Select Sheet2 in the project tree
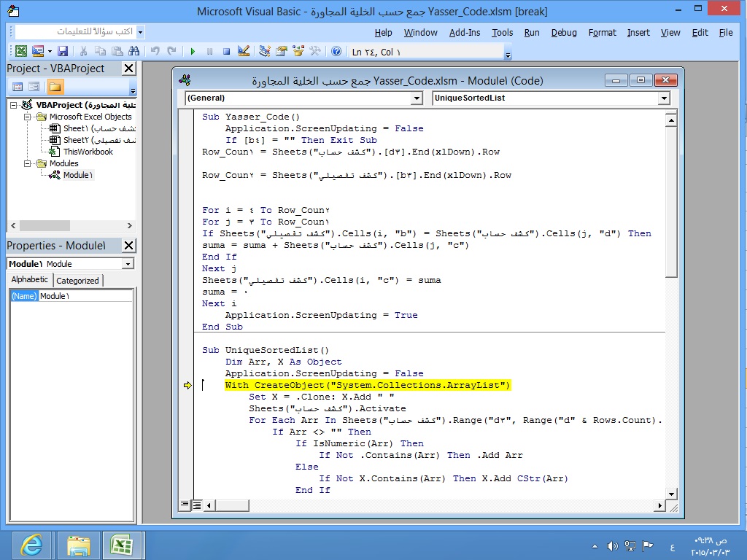The height and width of the screenshot is (560, 747). coord(93,140)
